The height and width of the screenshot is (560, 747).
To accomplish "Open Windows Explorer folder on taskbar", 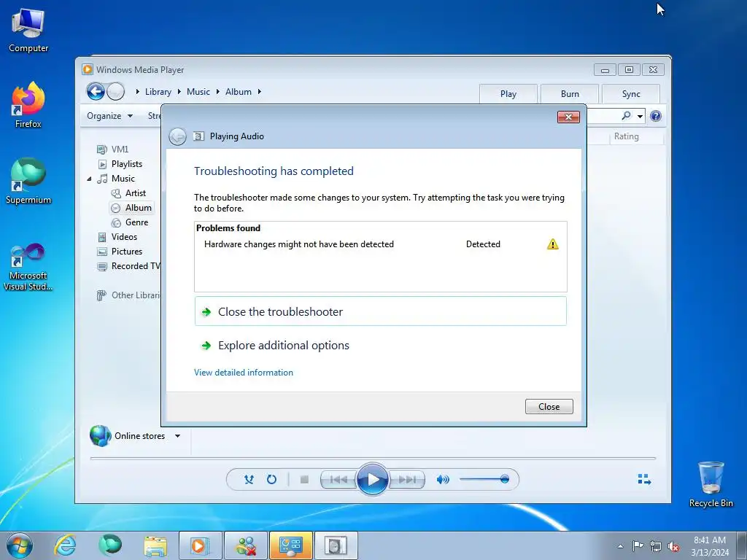I will click(x=155, y=545).
